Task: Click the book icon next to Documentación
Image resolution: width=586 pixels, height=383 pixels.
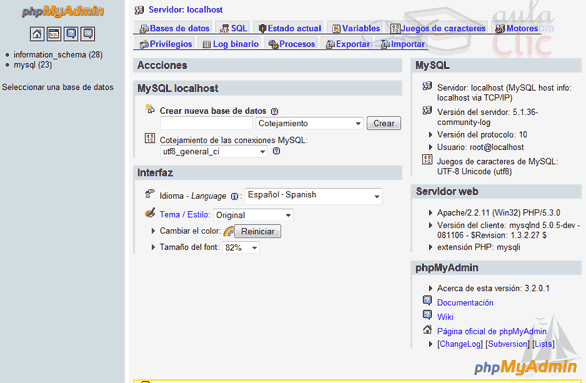Action: tap(427, 300)
